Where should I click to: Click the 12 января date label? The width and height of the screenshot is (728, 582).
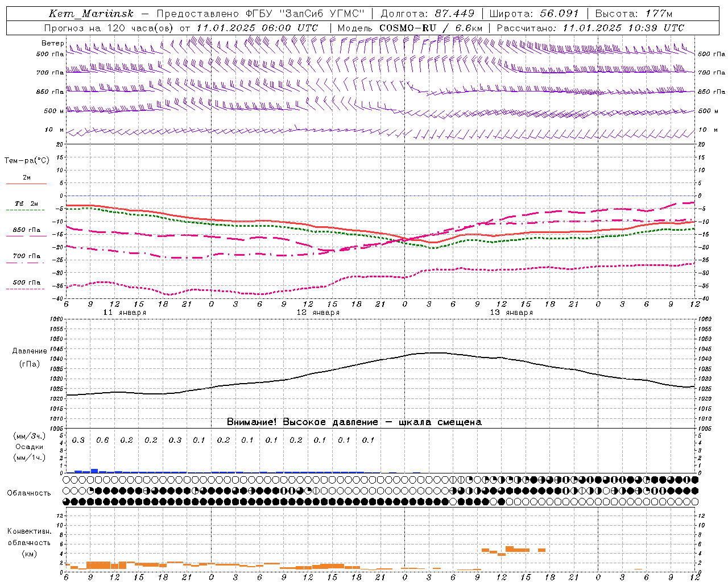click(x=318, y=313)
